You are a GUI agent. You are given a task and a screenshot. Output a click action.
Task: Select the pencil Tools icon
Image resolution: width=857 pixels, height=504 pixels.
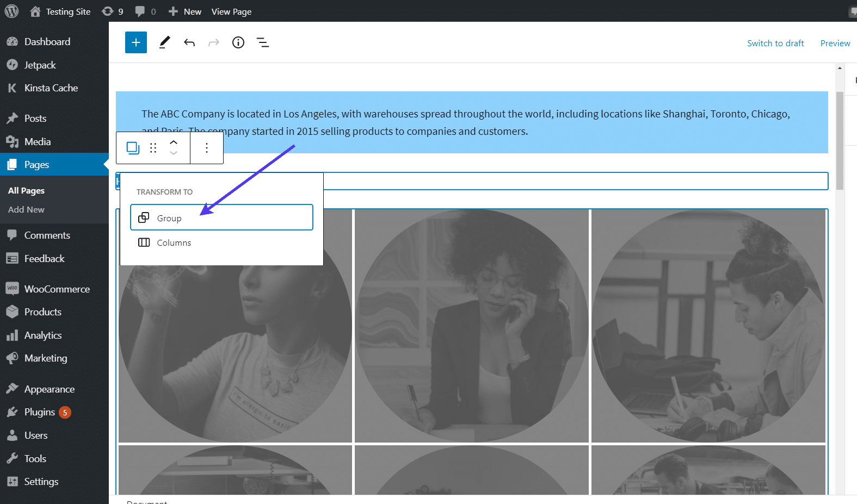pyautogui.click(x=164, y=42)
